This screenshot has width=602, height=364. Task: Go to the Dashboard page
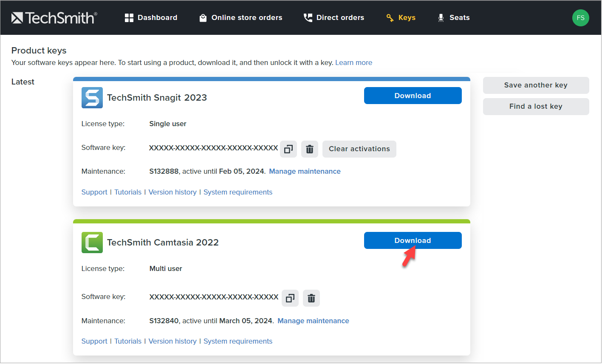pos(151,17)
